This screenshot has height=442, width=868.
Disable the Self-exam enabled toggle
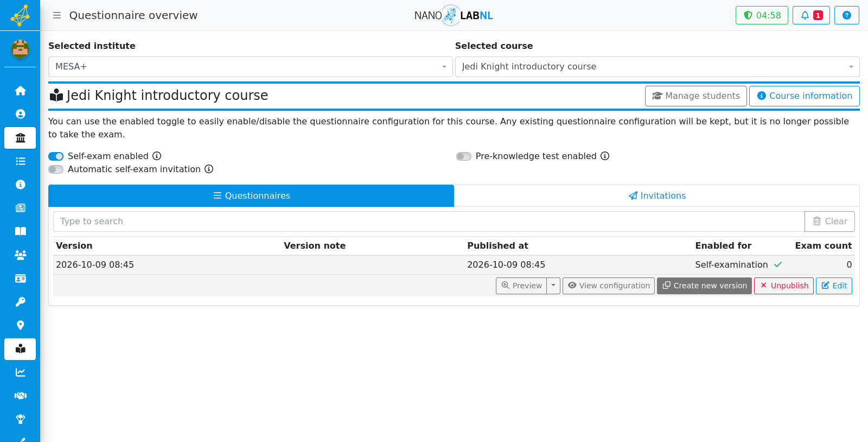56,156
